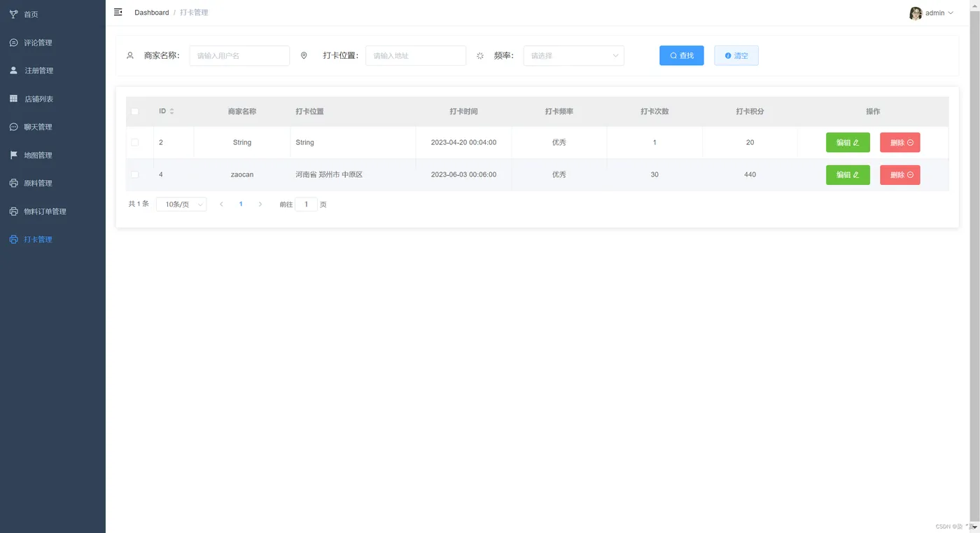Click the 打卡频率 column header

pyautogui.click(x=559, y=111)
